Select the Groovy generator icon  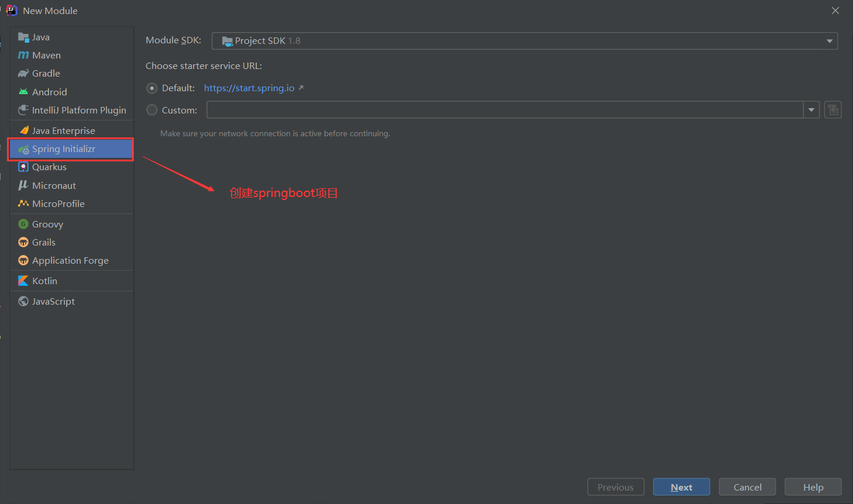[x=23, y=224]
